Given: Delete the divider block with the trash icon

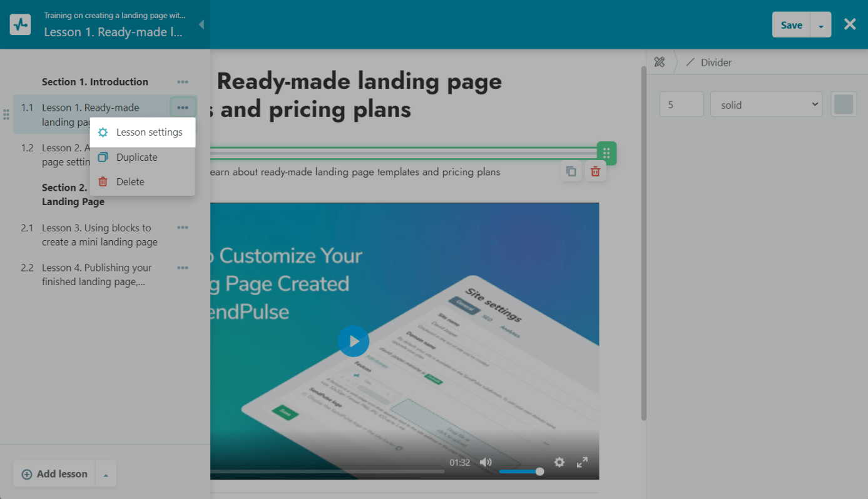Looking at the screenshot, I should (x=596, y=171).
